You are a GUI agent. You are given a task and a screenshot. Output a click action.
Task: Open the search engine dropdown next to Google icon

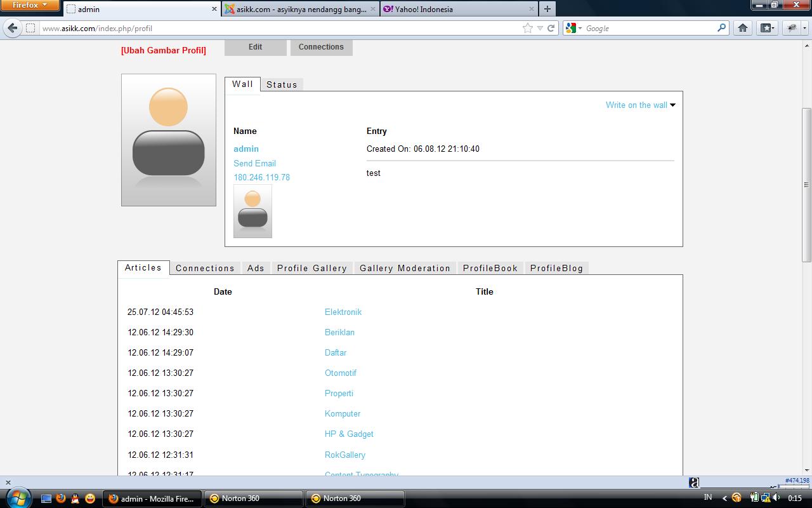579,29
